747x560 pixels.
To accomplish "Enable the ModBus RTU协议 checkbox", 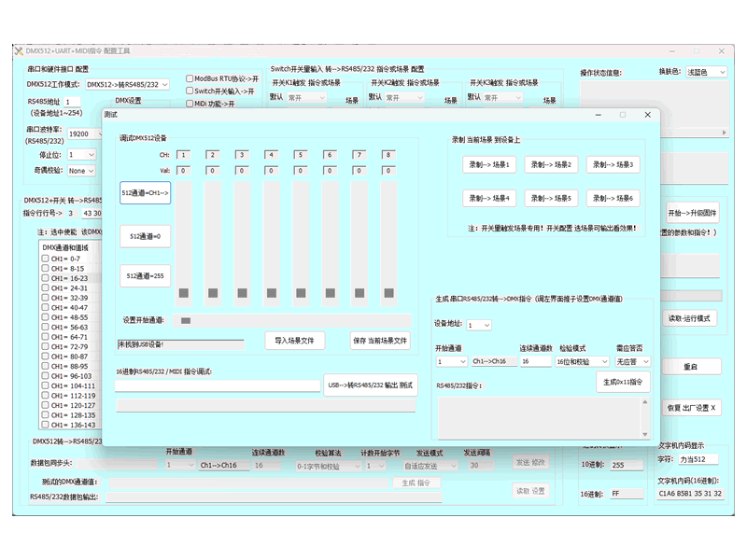I will point(190,78).
